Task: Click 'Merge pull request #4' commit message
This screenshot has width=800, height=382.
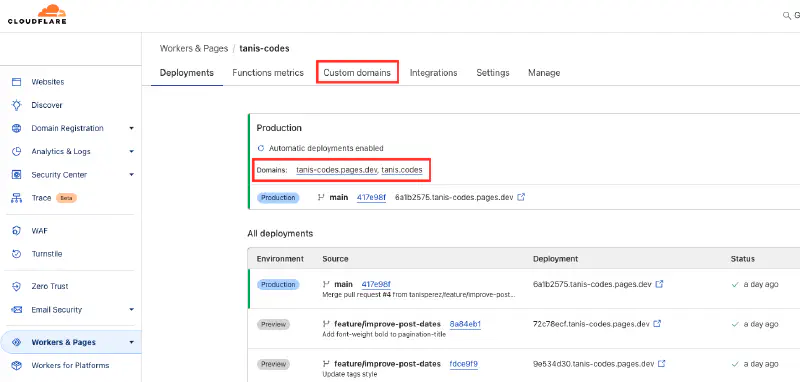Action: pyautogui.click(x=419, y=295)
